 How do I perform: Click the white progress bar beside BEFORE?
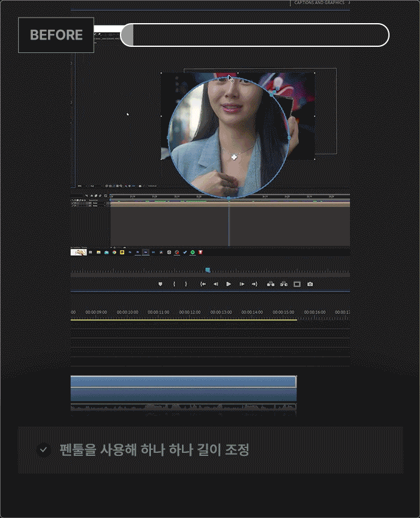click(255, 35)
